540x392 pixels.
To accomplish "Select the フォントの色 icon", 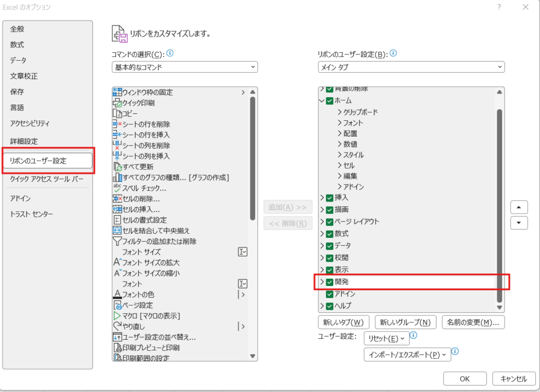I will (117, 294).
